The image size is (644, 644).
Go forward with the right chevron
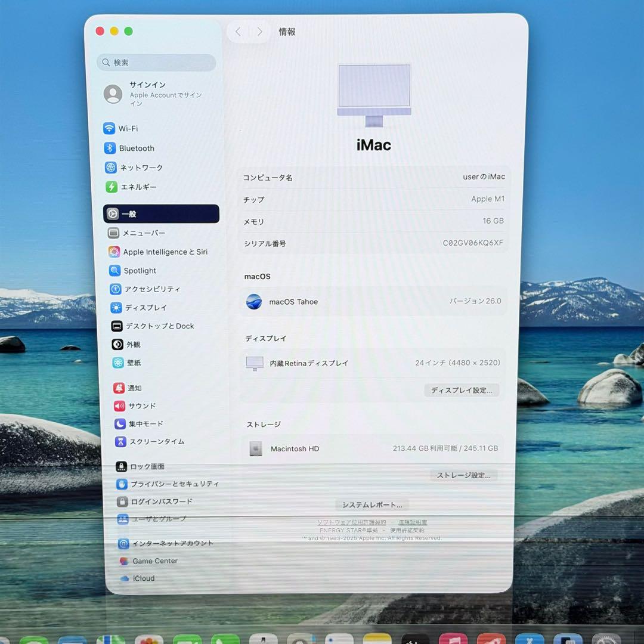[259, 32]
